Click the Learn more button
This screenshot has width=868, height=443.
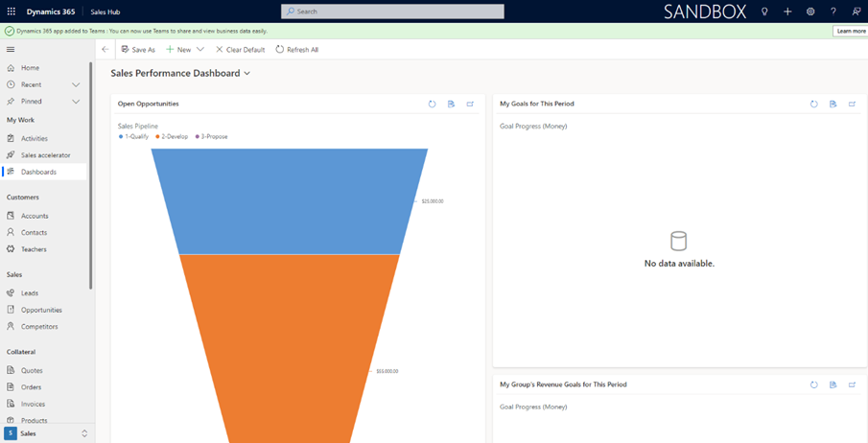coord(850,31)
